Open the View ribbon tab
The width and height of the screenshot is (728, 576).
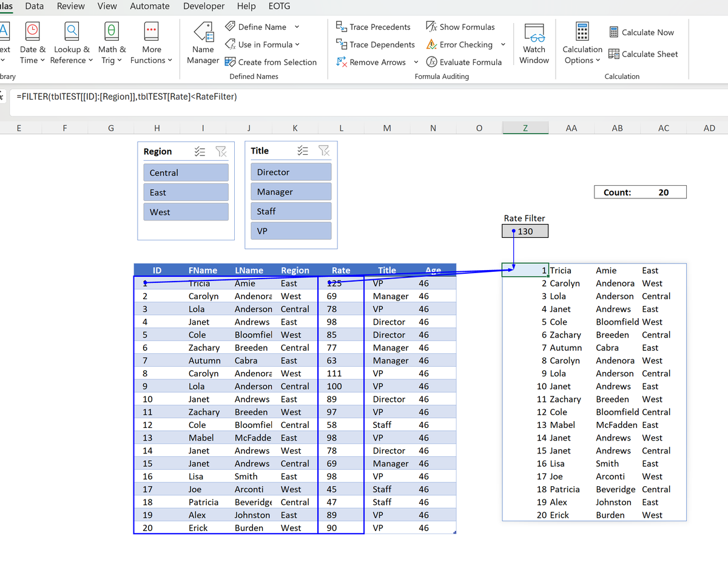click(107, 6)
